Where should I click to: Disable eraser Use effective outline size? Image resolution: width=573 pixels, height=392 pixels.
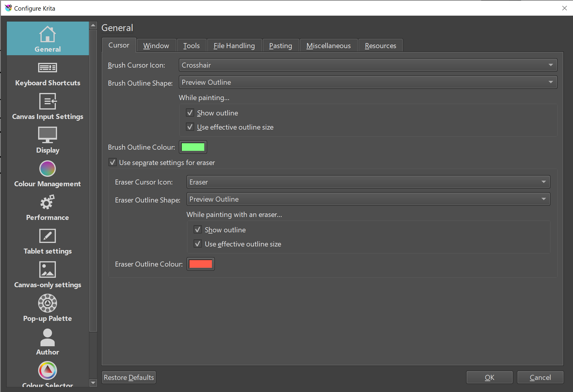point(198,244)
